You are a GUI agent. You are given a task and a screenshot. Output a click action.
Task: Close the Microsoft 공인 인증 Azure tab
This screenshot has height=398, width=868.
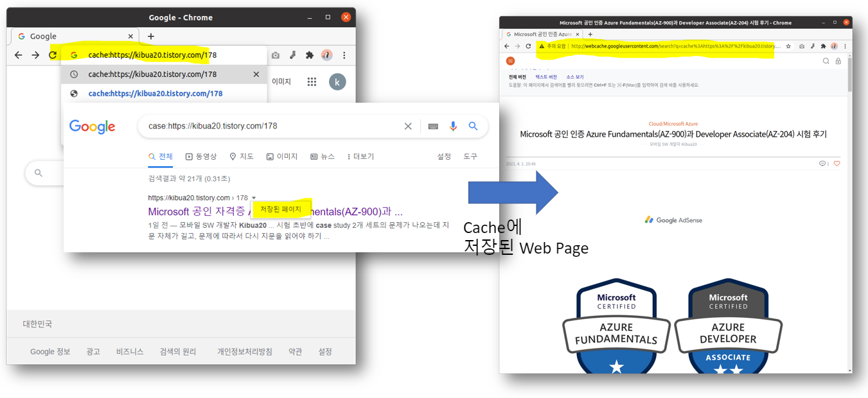coord(577,34)
